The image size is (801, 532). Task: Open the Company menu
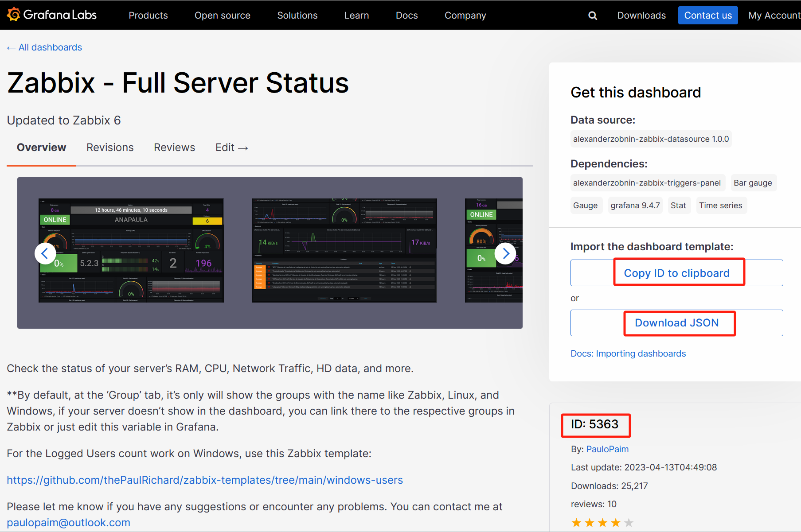point(465,16)
